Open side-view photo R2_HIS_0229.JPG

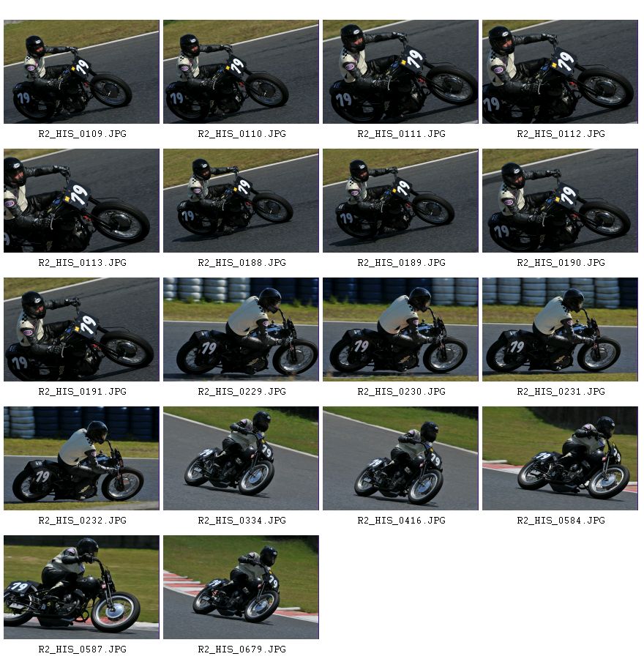(241, 329)
